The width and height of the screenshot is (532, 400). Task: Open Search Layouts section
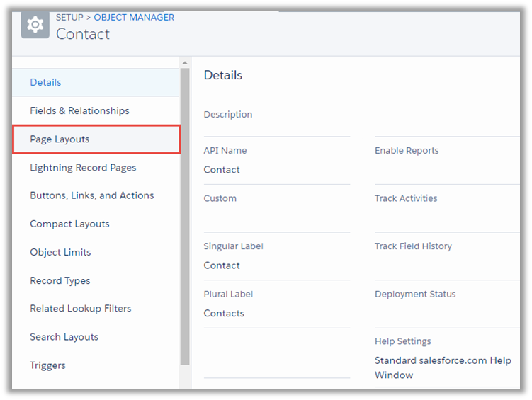pos(64,337)
